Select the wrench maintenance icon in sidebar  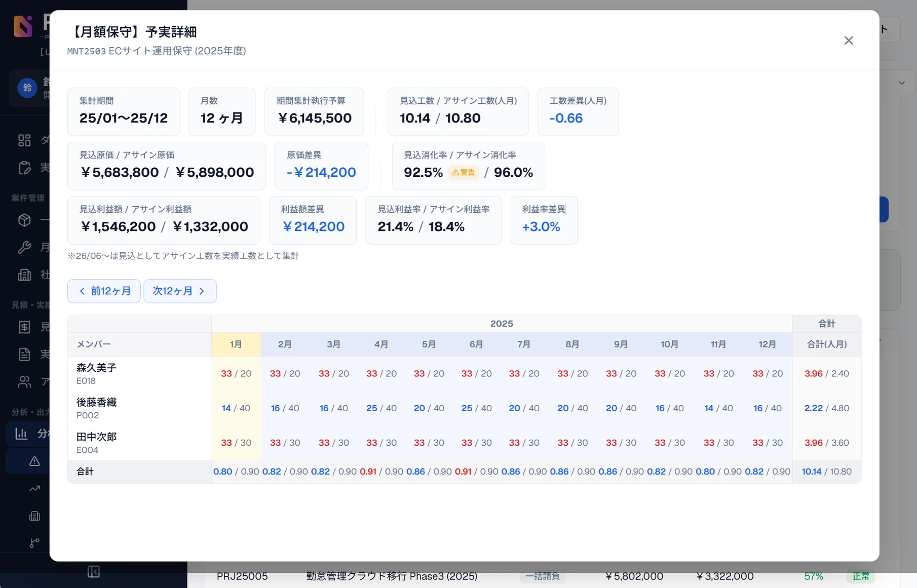point(24,247)
